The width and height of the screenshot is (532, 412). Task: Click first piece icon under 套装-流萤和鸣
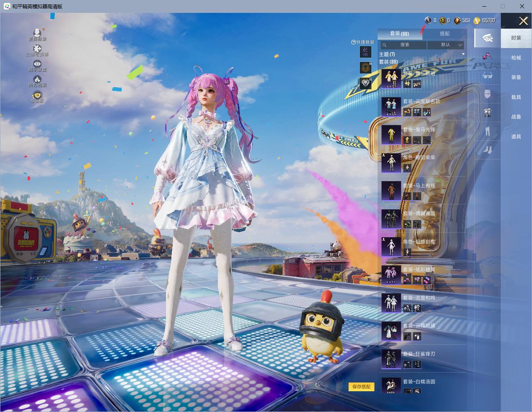point(407,308)
